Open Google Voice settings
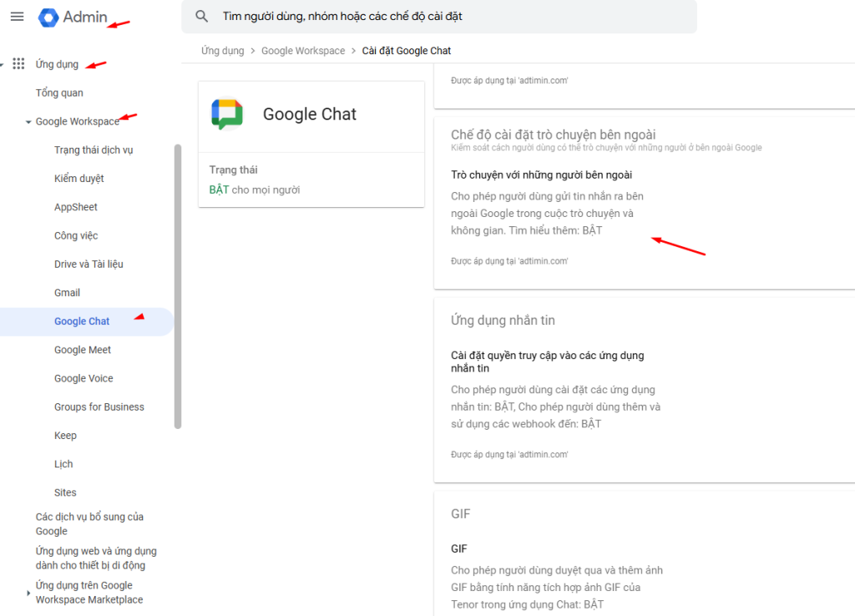 [83, 378]
